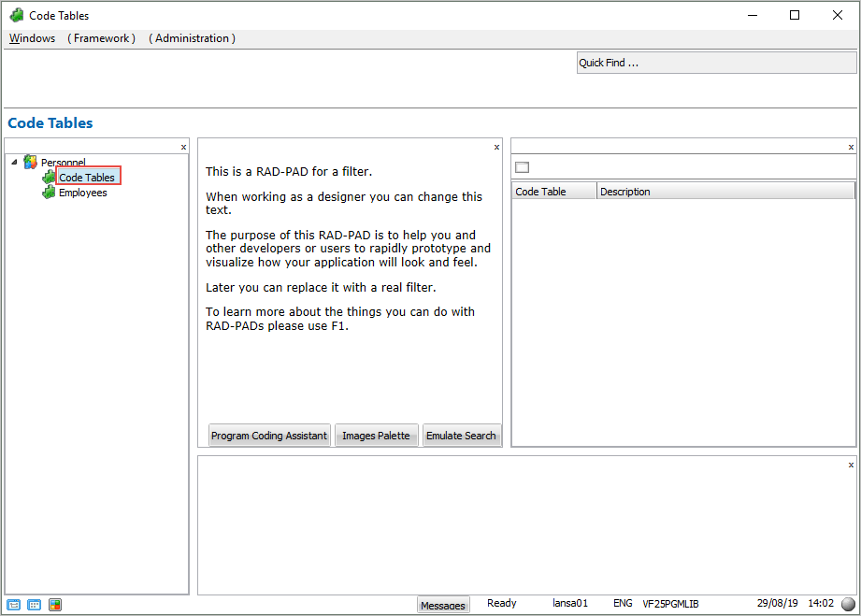Click the Ready status text
Viewport: 861px width, 616px height.
(x=501, y=603)
